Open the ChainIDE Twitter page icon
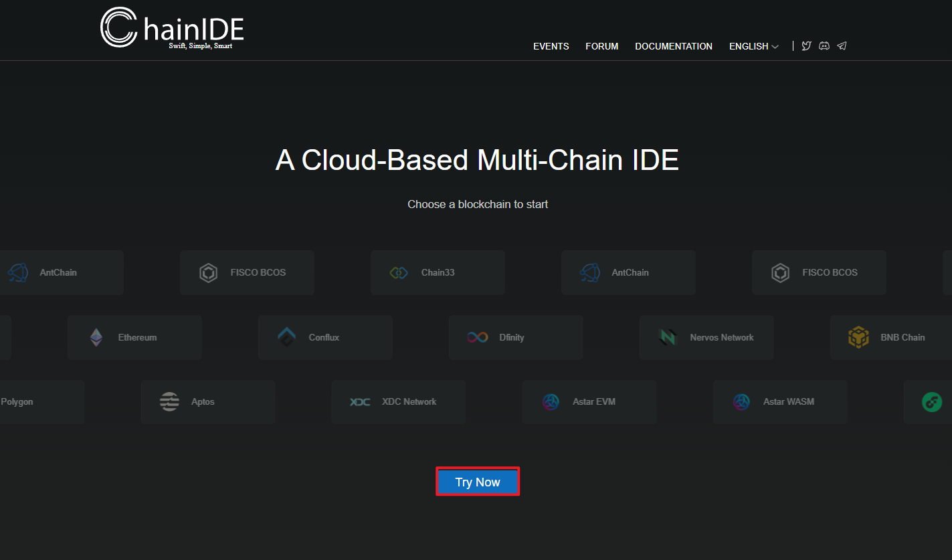The height and width of the screenshot is (560, 952). 806,46
